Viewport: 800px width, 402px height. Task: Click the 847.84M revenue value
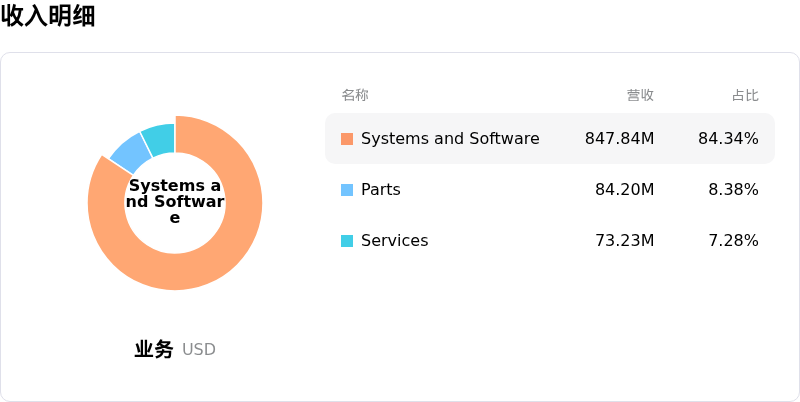click(619, 139)
